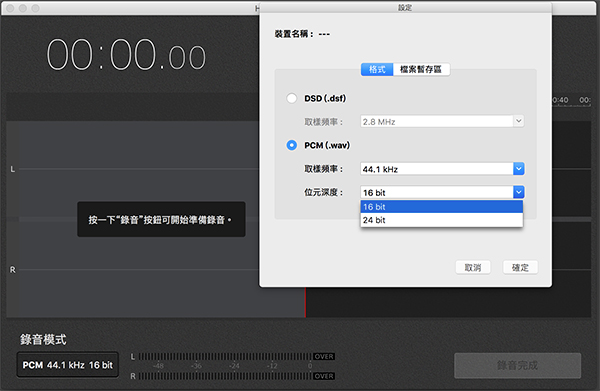Click the R meter OVER indicator
This screenshot has width=600, height=391.
[324, 376]
